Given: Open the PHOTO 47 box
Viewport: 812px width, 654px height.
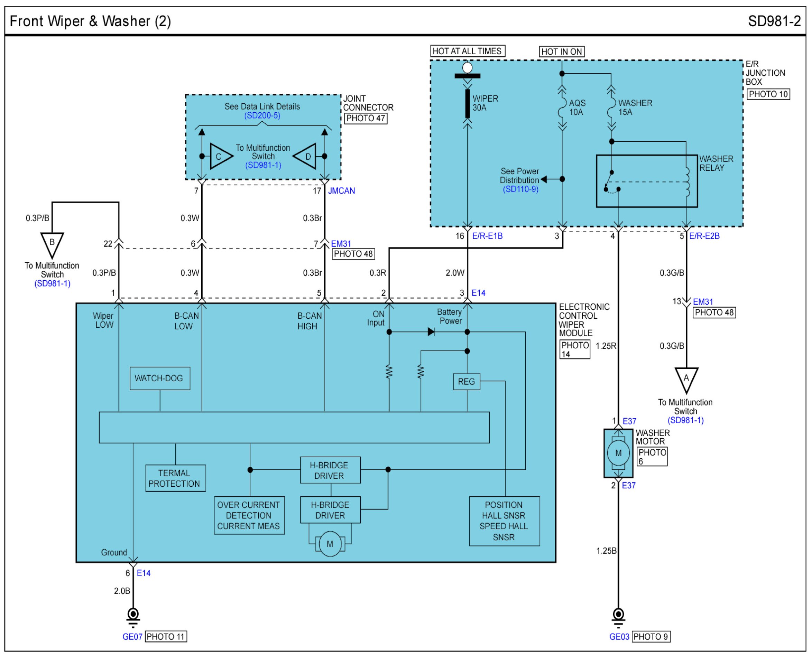Looking at the screenshot, I should 366,118.
